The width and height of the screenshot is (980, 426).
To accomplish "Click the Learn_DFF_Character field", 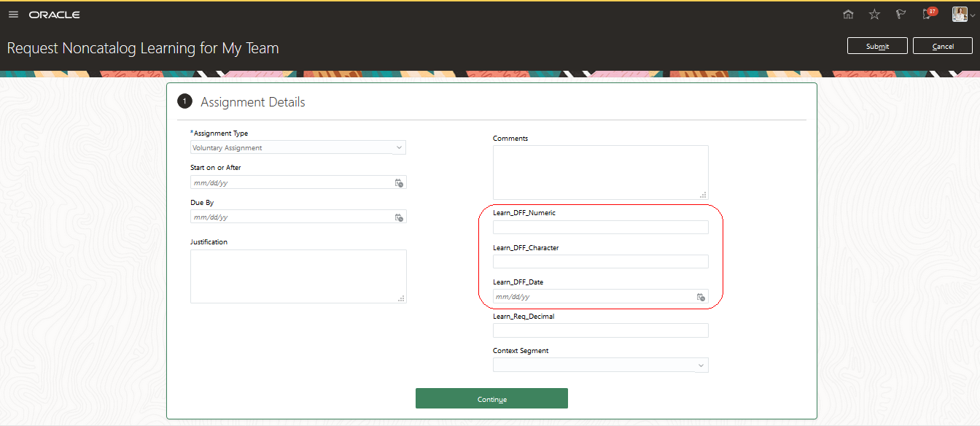I will pyautogui.click(x=600, y=261).
